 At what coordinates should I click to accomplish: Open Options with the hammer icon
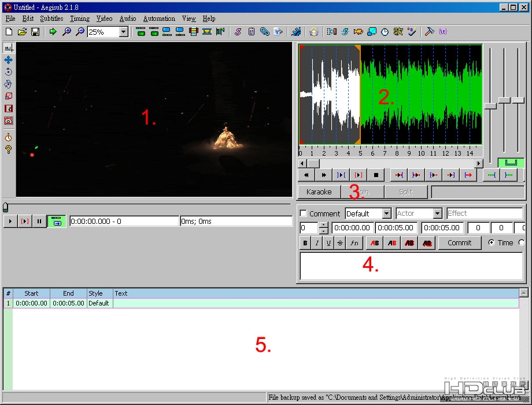coord(429,32)
